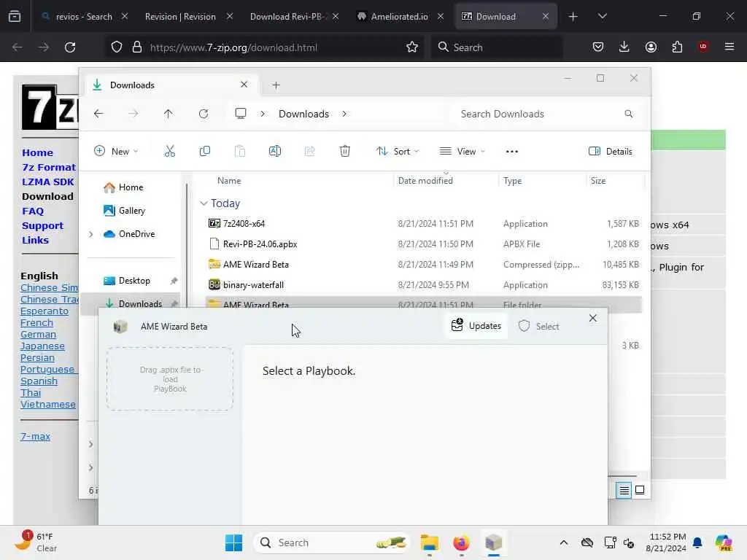747x560 pixels.
Task: Open the LZMA SDK link
Action: (47, 182)
